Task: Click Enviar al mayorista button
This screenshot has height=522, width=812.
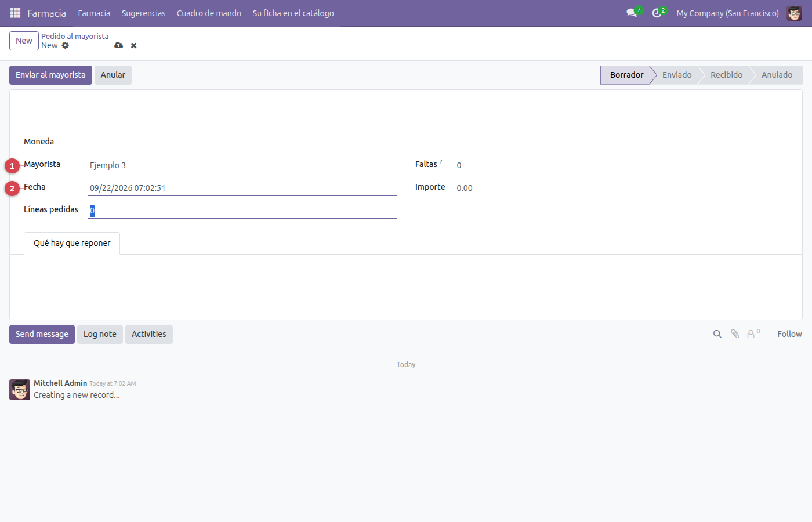Action: (50, 75)
